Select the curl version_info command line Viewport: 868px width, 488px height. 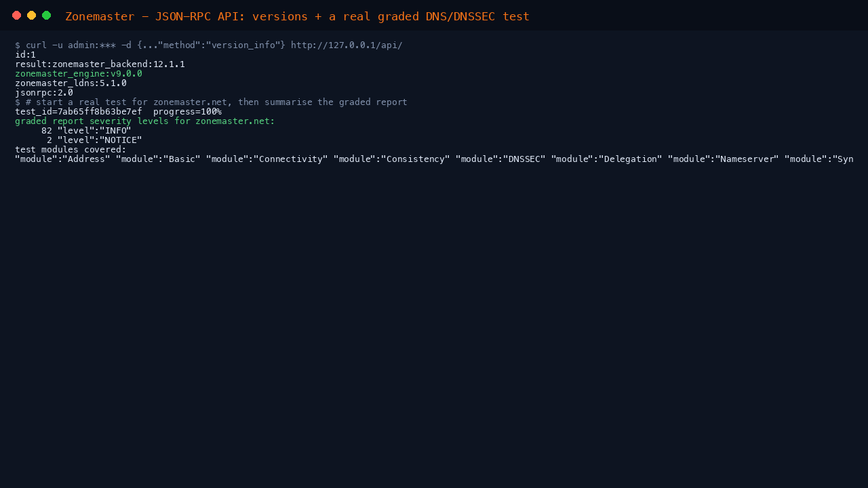(209, 45)
